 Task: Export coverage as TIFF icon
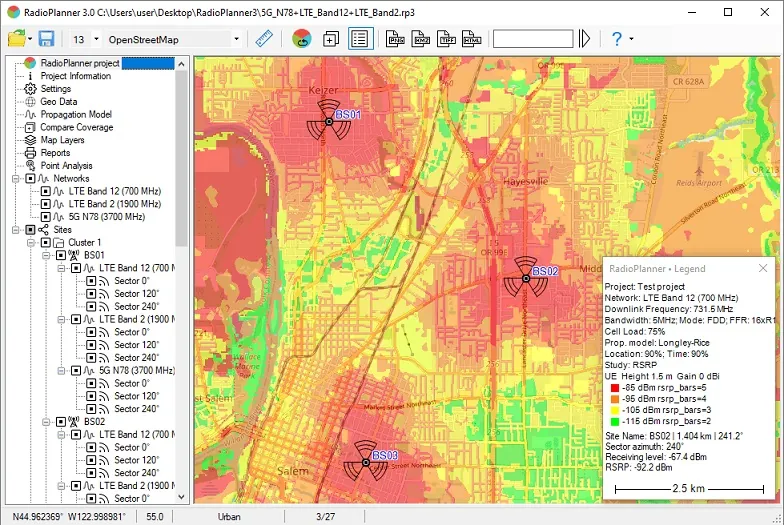coord(446,38)
